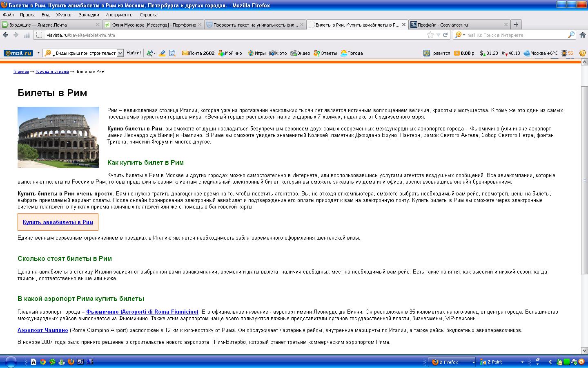Switch to the Юлия Мусонова Портфолио tab
588x368 pixels.
pos(153,25)
